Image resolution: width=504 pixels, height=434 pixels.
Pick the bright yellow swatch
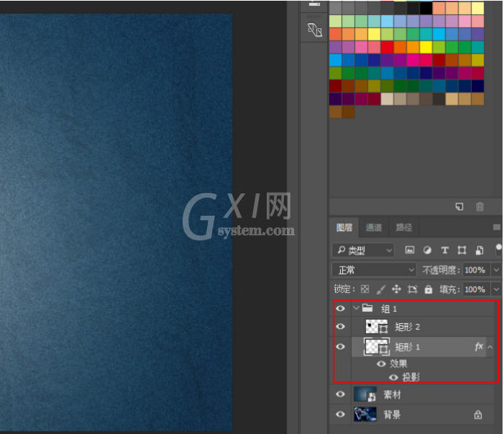click(426, 47)
